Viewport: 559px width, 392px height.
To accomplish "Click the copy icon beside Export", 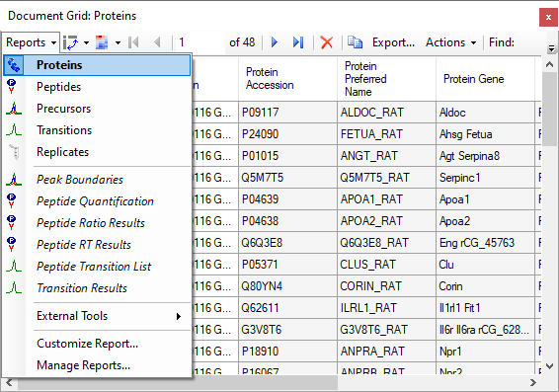I will pos(355,42).
